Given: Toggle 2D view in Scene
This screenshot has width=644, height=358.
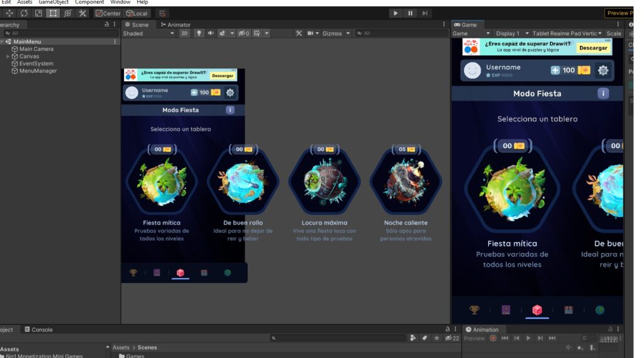Looking at the screenshot, I should [184, 33].
